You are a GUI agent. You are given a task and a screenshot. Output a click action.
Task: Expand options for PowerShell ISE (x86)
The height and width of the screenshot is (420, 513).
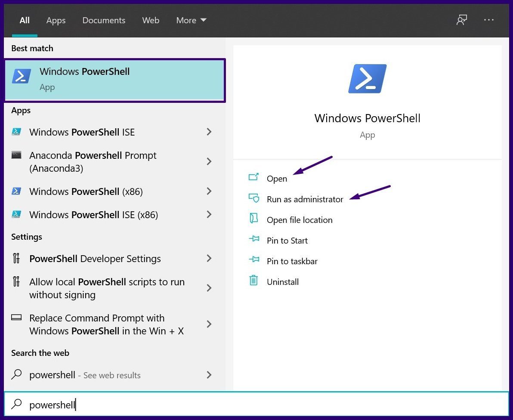[209, 214]
